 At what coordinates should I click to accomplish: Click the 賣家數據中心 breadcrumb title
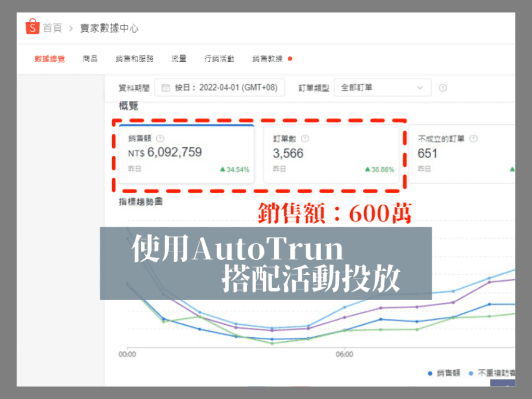(109, 28)
